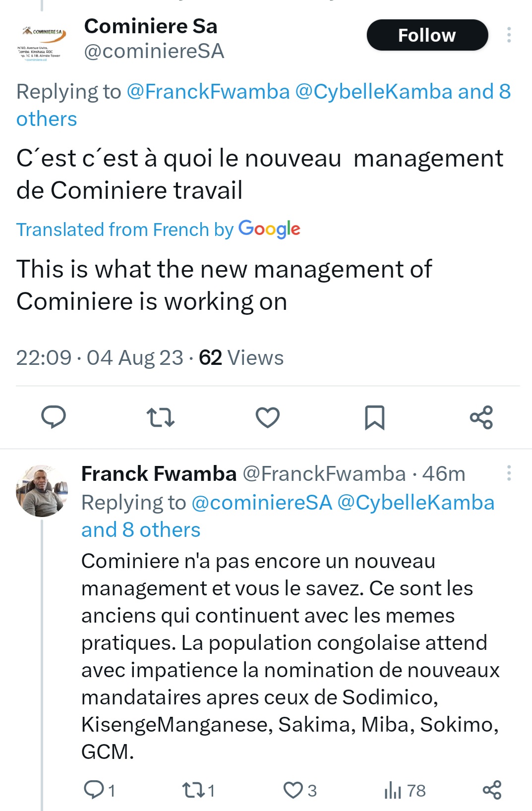This screenshot has height=811, width=532.
Task: Open three-dot menu on Cominiere Sa tweet
Action: coord(509,35)
